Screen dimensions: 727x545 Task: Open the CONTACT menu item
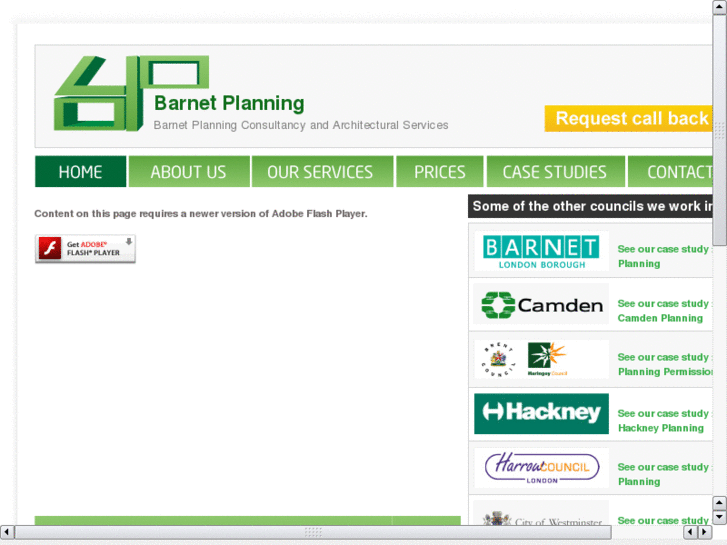pyautogui.click(x=670, y=172)
